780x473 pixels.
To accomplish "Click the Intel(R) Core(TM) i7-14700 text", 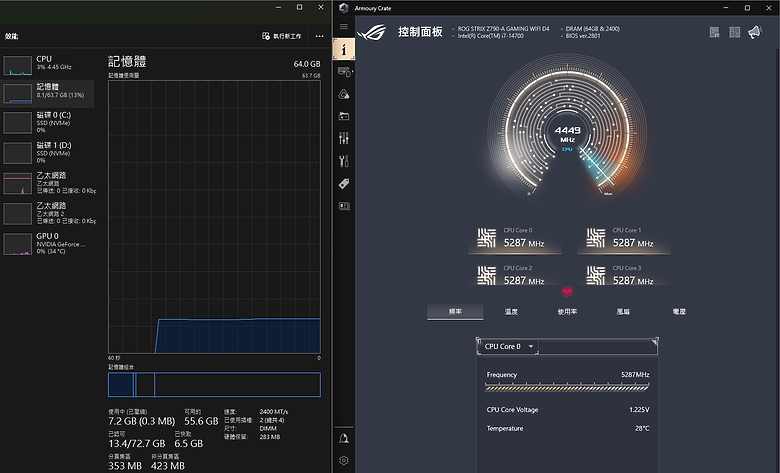I will 490,36.
